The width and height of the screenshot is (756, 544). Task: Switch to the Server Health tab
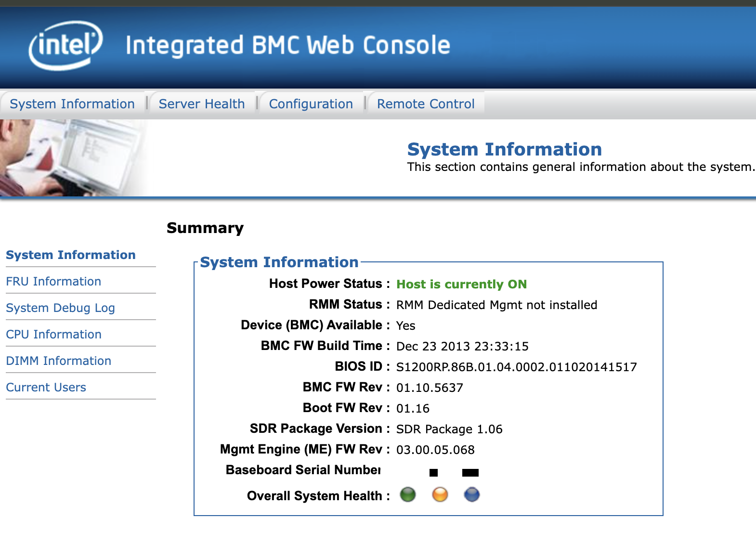(202, 104)
